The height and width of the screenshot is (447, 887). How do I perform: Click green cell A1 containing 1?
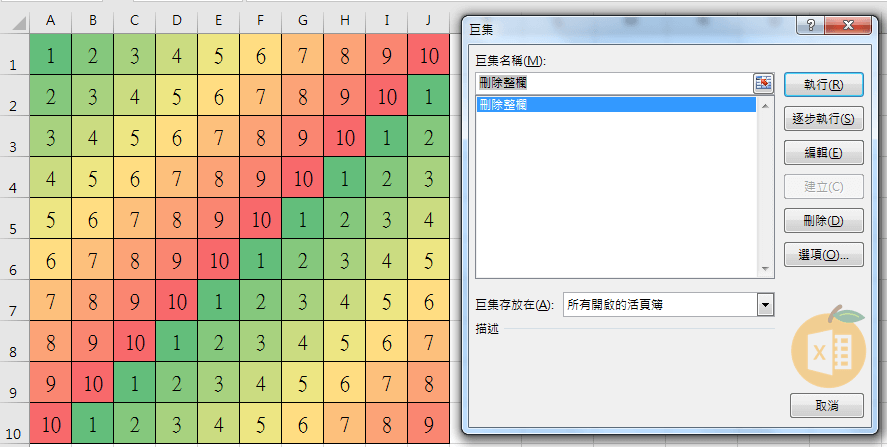(50, 56)
